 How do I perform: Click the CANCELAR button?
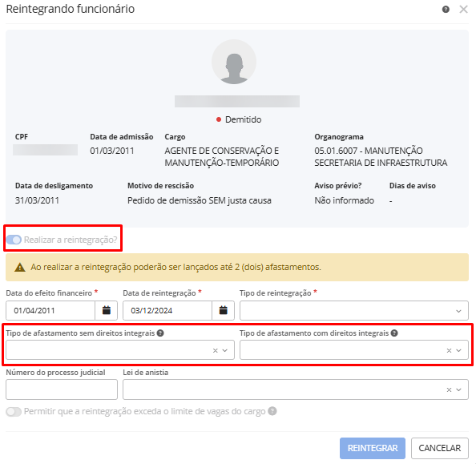tap(440, 448)
